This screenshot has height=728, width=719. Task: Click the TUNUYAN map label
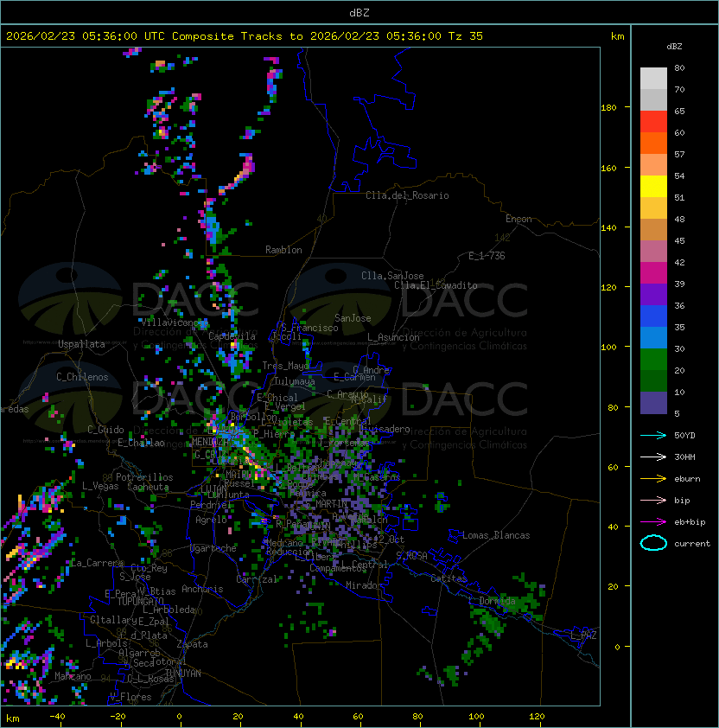tap(183, 674)
